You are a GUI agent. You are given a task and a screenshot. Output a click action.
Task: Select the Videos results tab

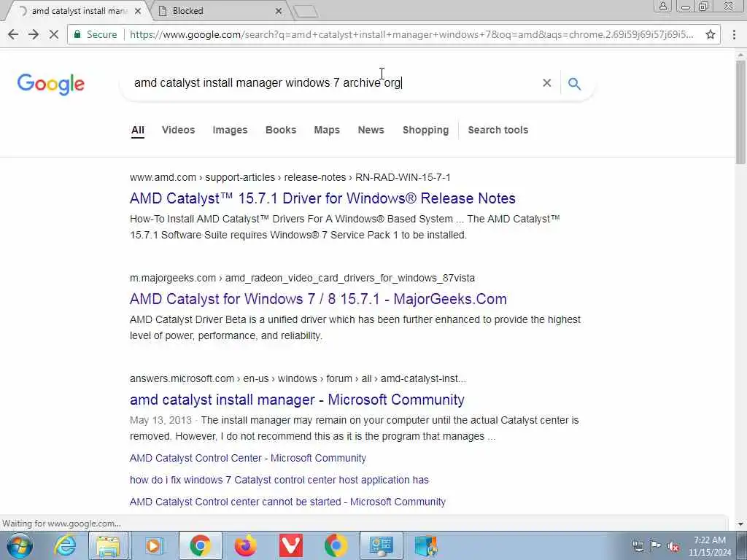pyautogui.click(x=178, y=130)
